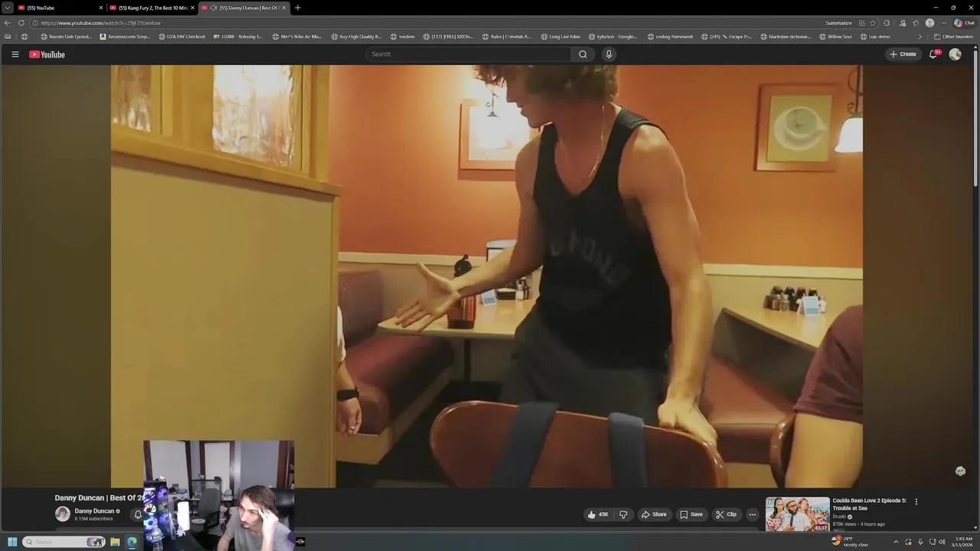The height and width of the screenshot is (551, 980).
Task: Go to YouTube home via logo
Action: click(47, 54)
